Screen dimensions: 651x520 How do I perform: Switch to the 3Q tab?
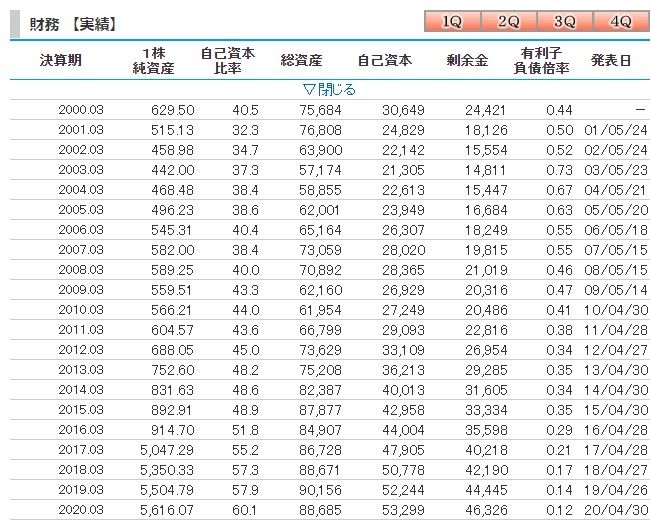click(x=565, y=21)
